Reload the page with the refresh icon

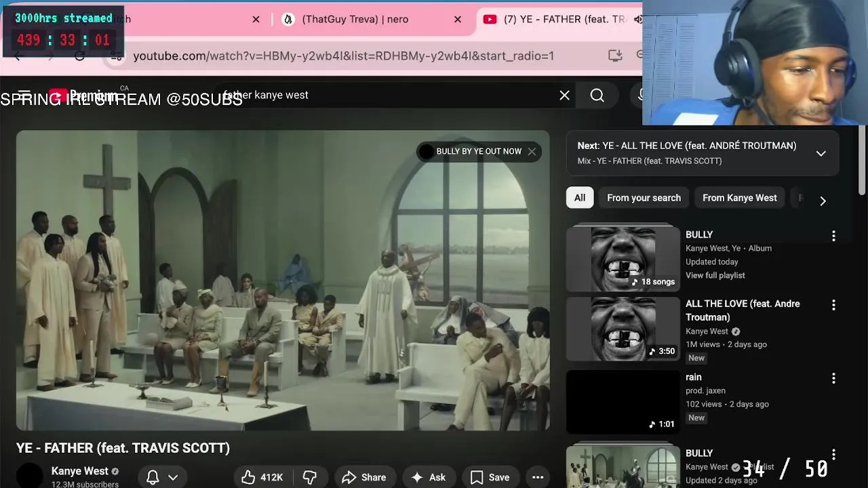80,56
